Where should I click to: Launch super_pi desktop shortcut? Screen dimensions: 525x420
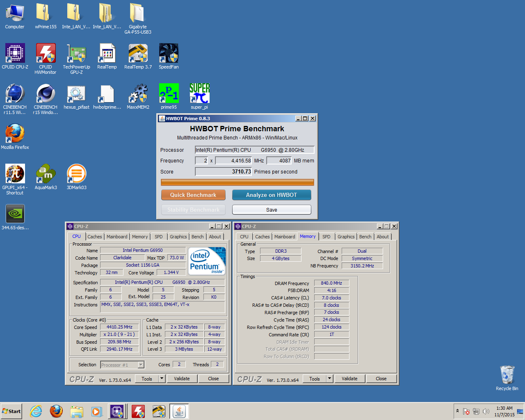pyautogui.click(x=199, y=97)
